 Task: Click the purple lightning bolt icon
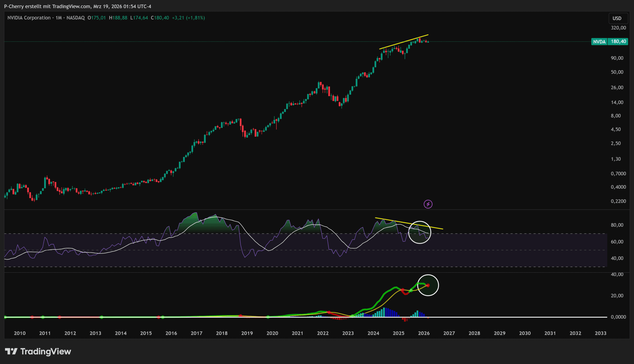coord(428,204)
